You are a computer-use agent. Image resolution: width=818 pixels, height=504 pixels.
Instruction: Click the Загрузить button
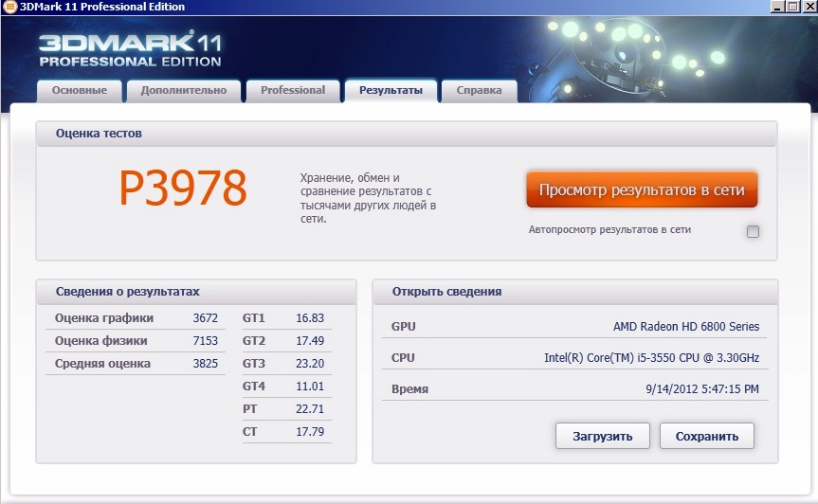click(603, 436)
